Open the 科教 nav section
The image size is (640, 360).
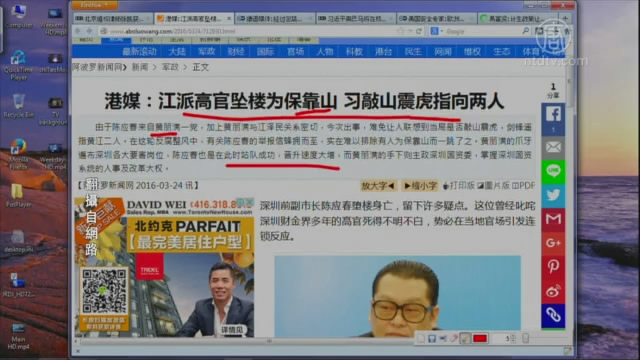click(354, 51)
